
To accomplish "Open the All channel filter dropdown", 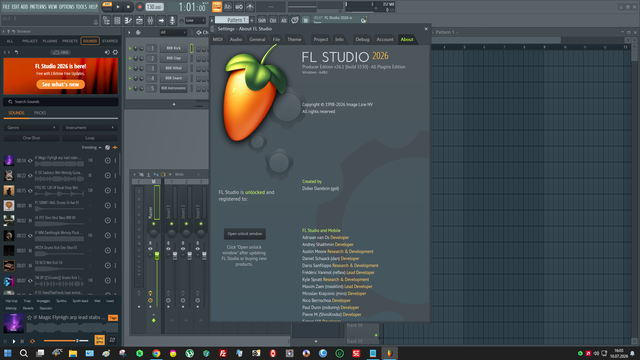I will click(x=173, y=33).
